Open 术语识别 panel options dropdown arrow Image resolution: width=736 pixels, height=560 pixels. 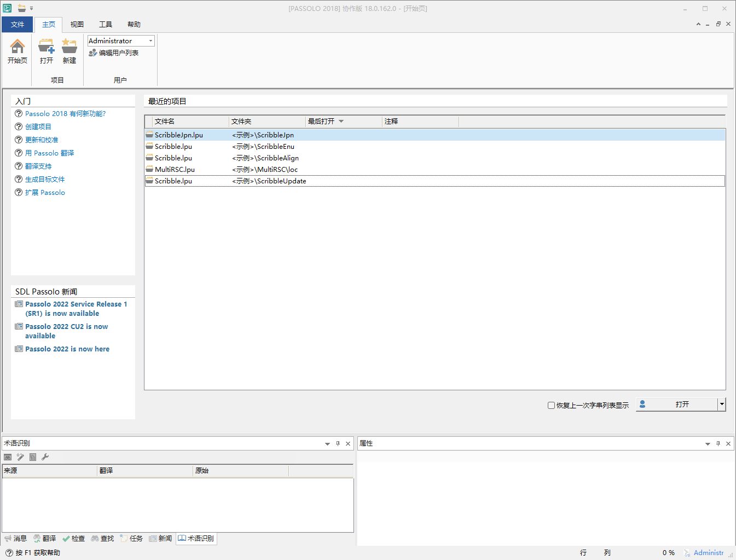click(x=327, y=443)
